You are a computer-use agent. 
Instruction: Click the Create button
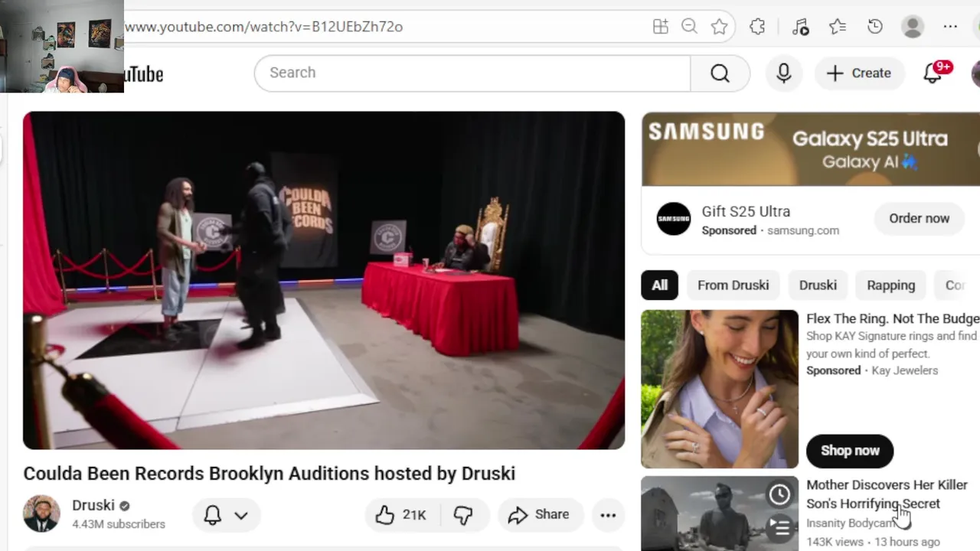coord(859,73)
